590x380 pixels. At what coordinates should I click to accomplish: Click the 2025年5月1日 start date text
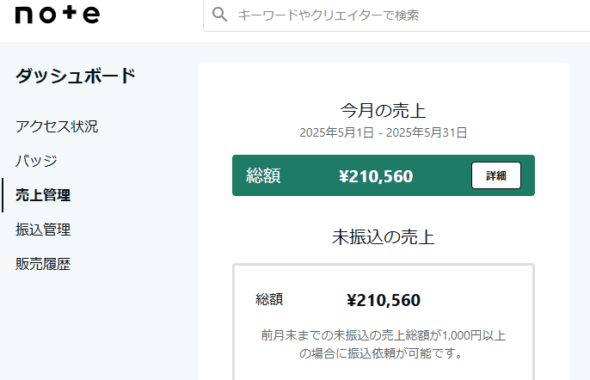[336, 132]
